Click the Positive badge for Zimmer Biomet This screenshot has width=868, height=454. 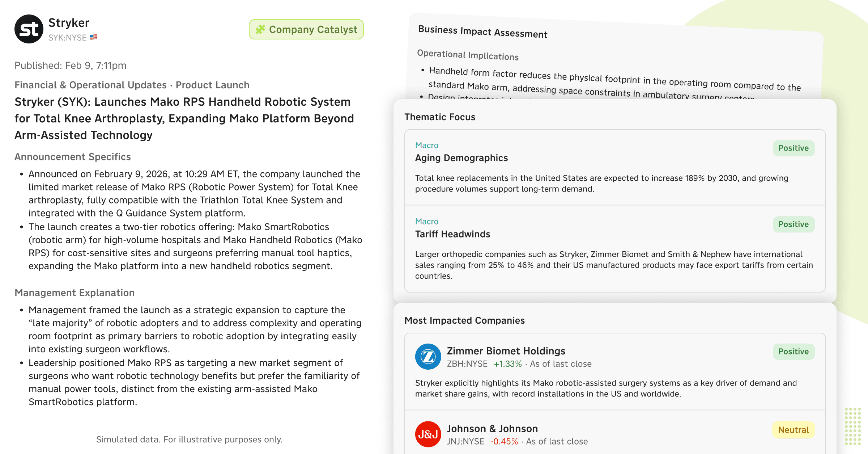point(793,352)
